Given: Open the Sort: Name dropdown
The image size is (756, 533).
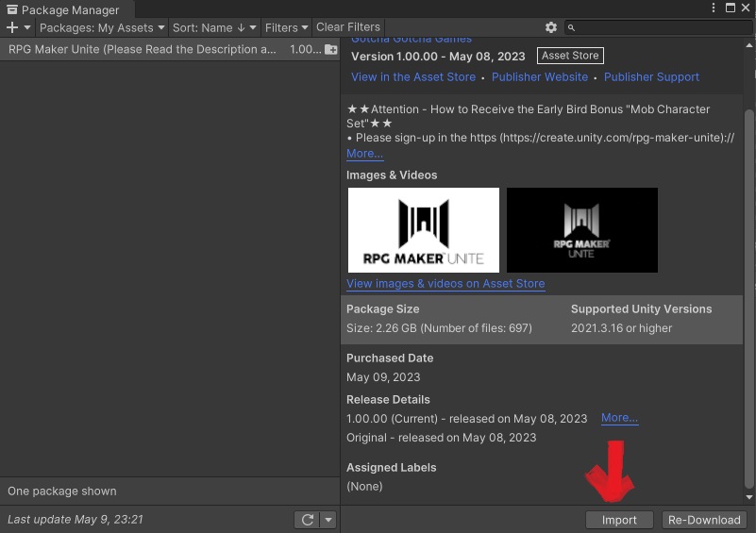Looking at the screenshot, I should pos(214,27).
